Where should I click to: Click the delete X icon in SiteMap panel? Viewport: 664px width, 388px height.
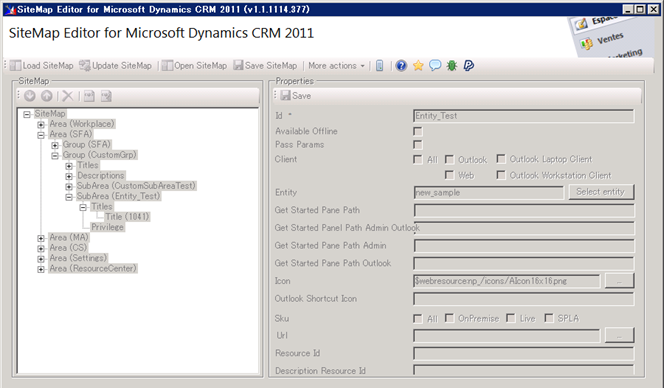click(68, 96)
